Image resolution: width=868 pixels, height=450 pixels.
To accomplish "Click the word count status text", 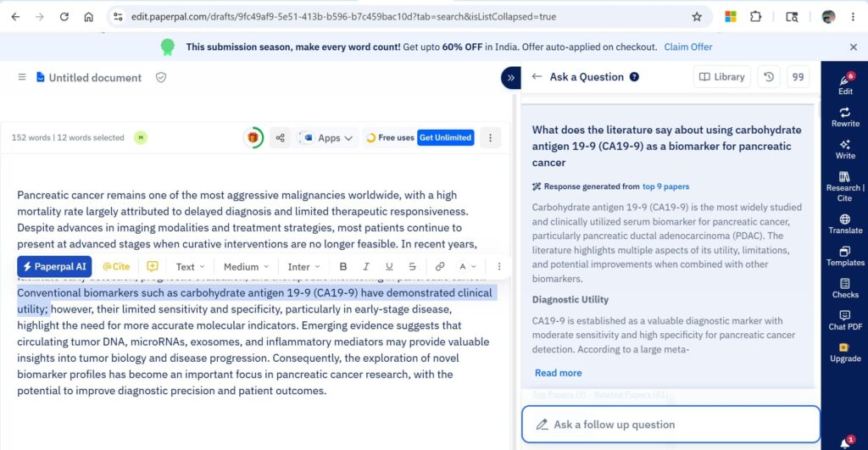I will [x=68, y=138].
